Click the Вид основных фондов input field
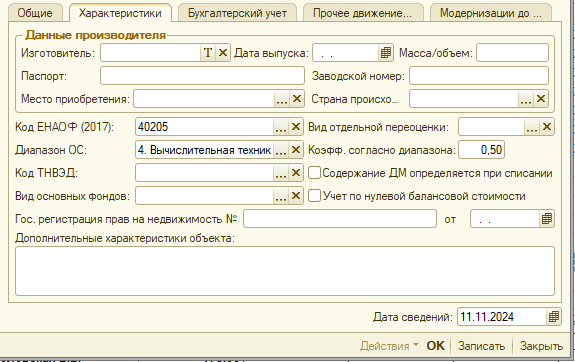The width and height of the screenshot is (575, 362). point(204,196)
